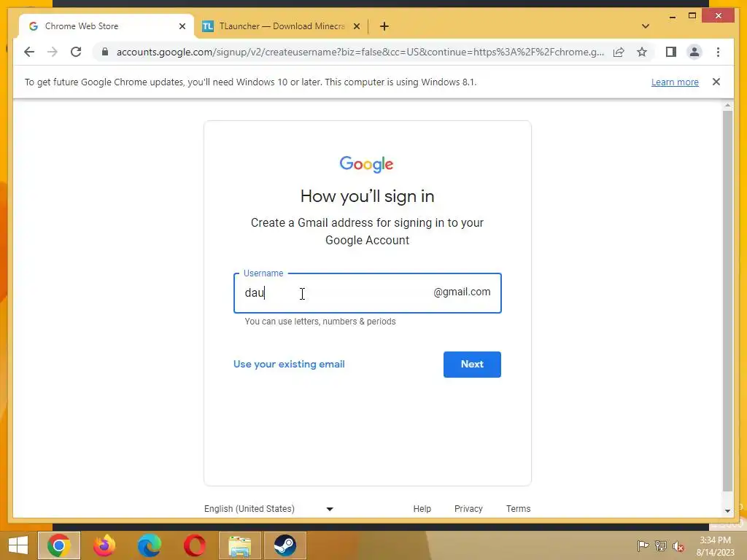747x560 pixels.
Task: Share this page from the address bar
Action: [x=619, y=52]
